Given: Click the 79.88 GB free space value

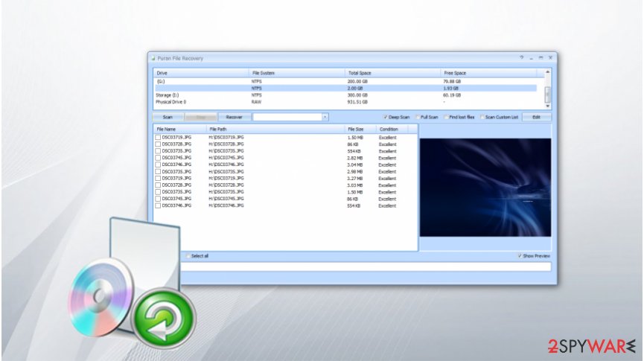Looking at the screenshot, I should 452,81.
